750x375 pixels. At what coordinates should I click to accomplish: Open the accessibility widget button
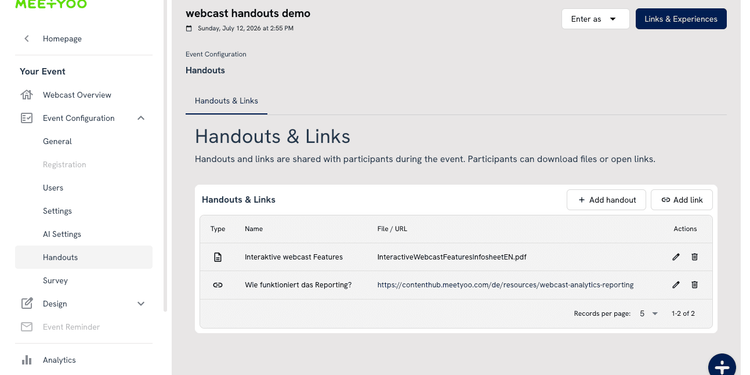click(x=722, y=366)
